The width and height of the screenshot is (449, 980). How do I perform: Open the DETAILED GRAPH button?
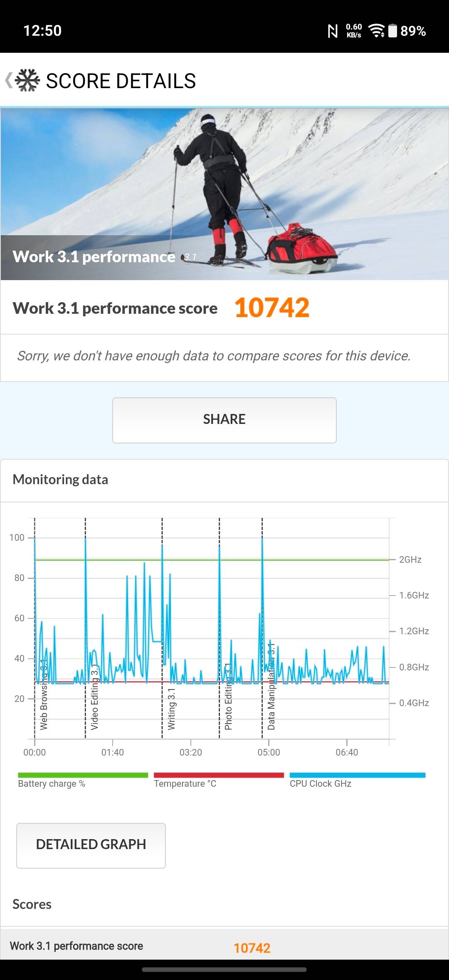click(x=91, y=845)
